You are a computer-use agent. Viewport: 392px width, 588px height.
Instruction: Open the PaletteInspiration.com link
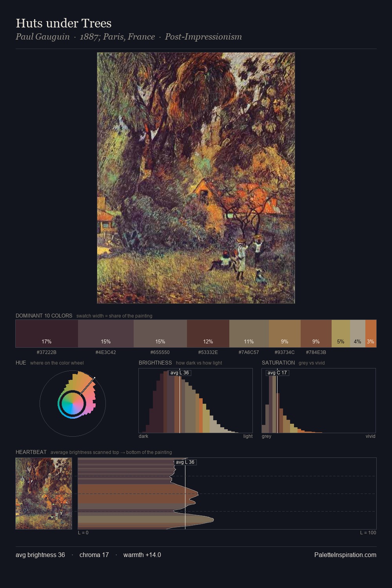[x=345, y=555]
